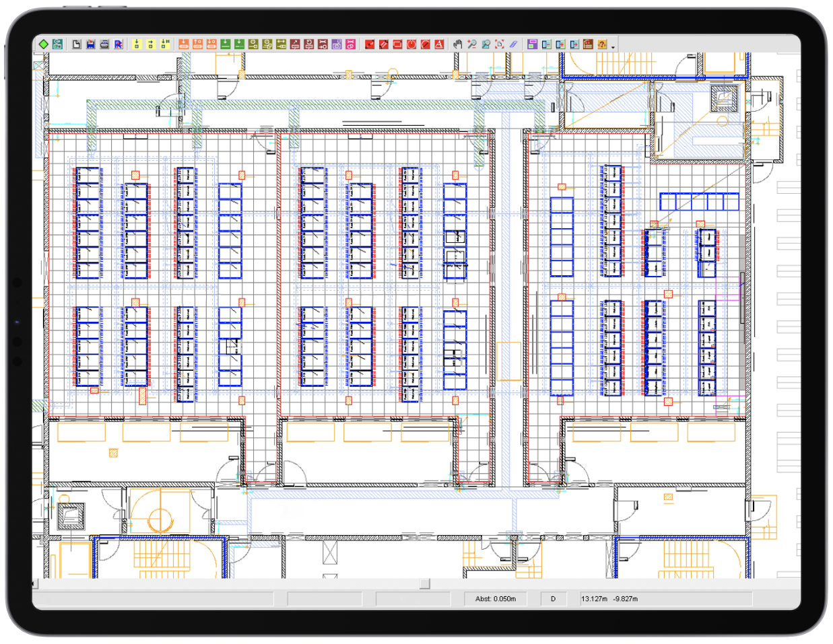Click the eraser icon in toolbar

[x=513, y=44]
